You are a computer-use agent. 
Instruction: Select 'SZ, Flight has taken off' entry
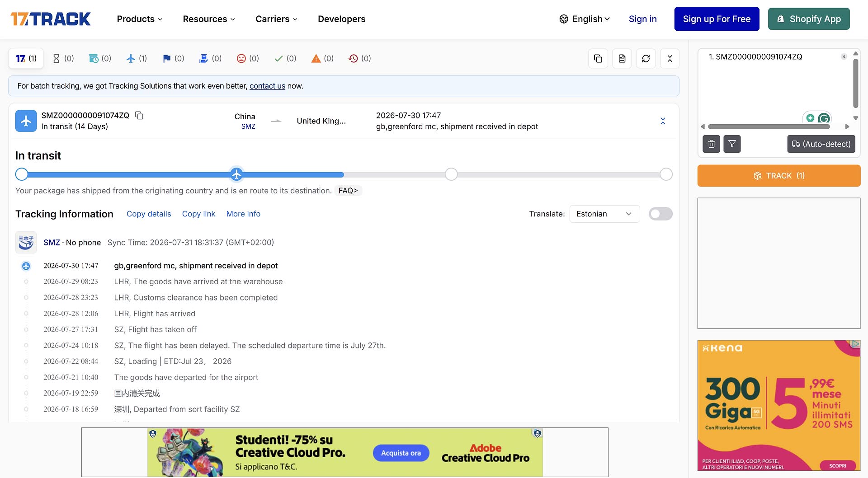coord(155,329)
